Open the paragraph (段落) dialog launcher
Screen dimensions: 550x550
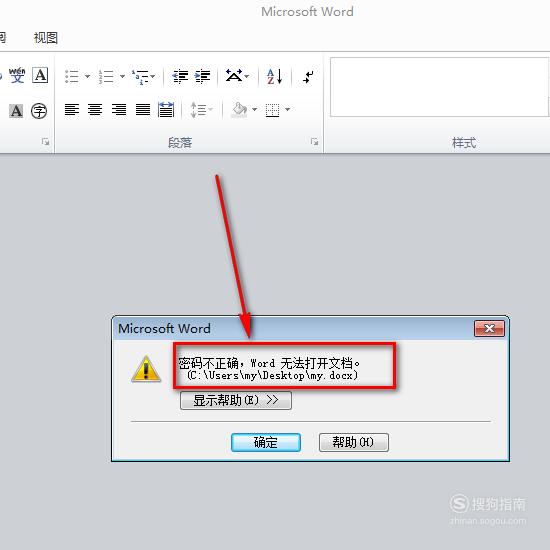point(314,142)
